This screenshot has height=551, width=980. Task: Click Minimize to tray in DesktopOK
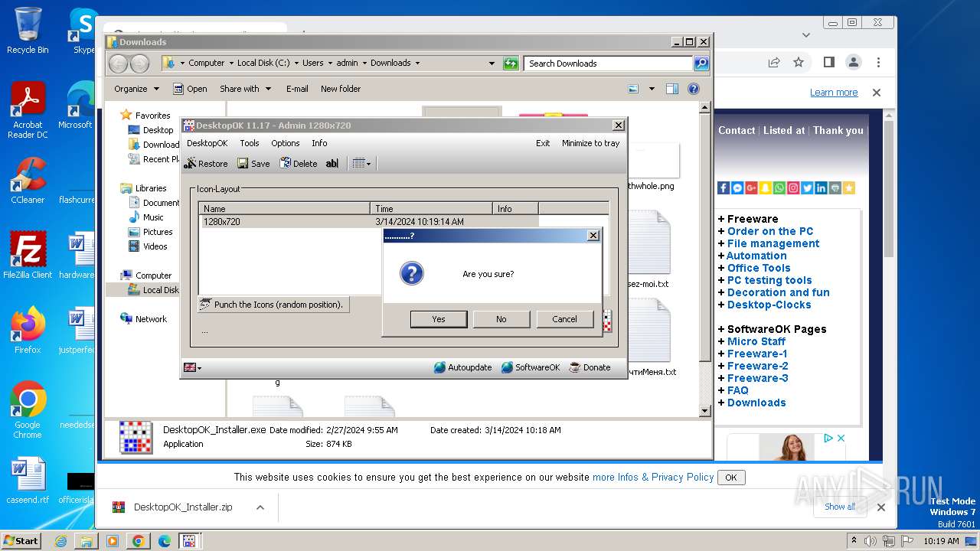591,143
